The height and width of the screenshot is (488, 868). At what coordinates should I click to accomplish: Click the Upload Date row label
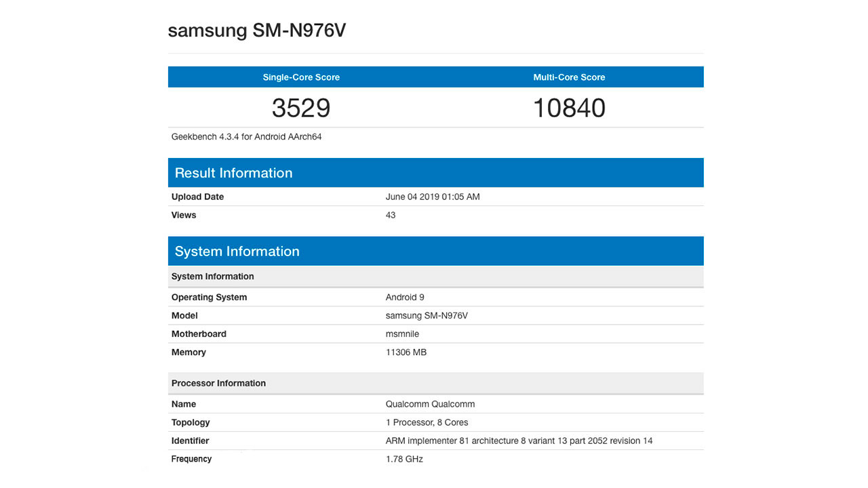pyautogui.click(x=197, y=197)
